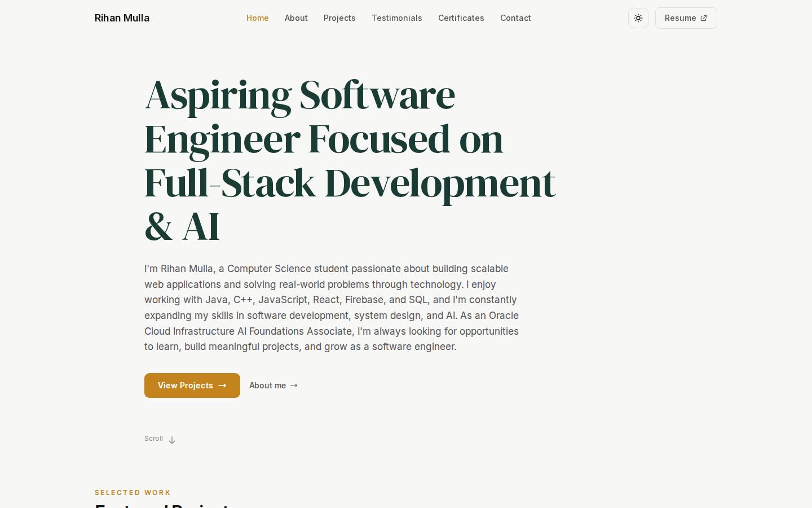Screen dimensions: 812x508
Task: Go to the Home nav item
Action: (x=257, y=18)
